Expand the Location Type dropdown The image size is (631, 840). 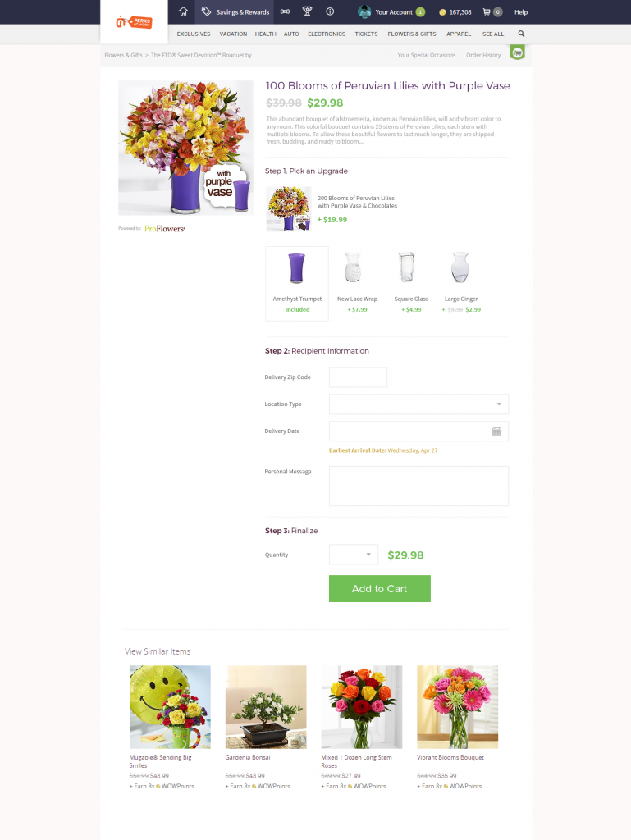[418, 404]
